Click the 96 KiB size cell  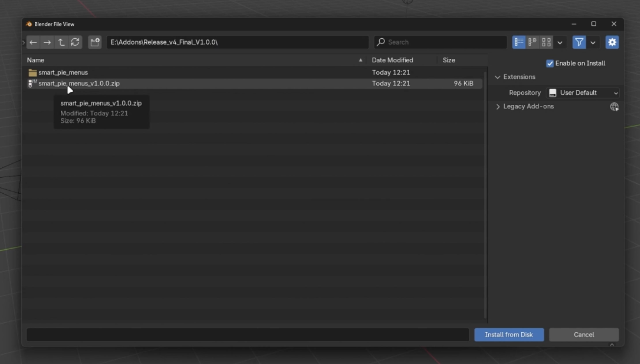[464, 83]
